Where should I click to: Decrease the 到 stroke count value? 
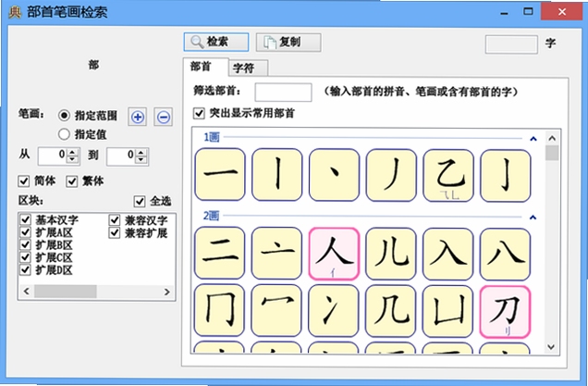pos(141,160)
